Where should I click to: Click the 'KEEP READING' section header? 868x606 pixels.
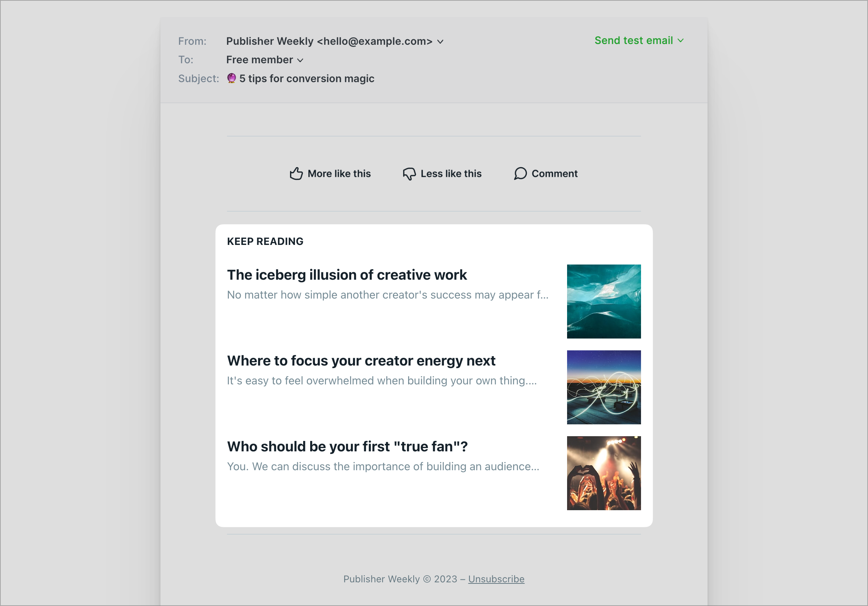[x=265, y=241]
